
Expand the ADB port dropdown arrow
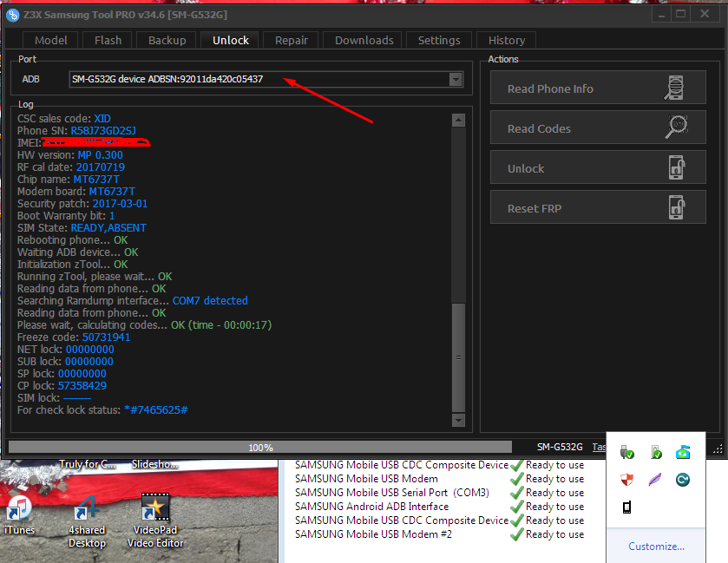(456, 79)
